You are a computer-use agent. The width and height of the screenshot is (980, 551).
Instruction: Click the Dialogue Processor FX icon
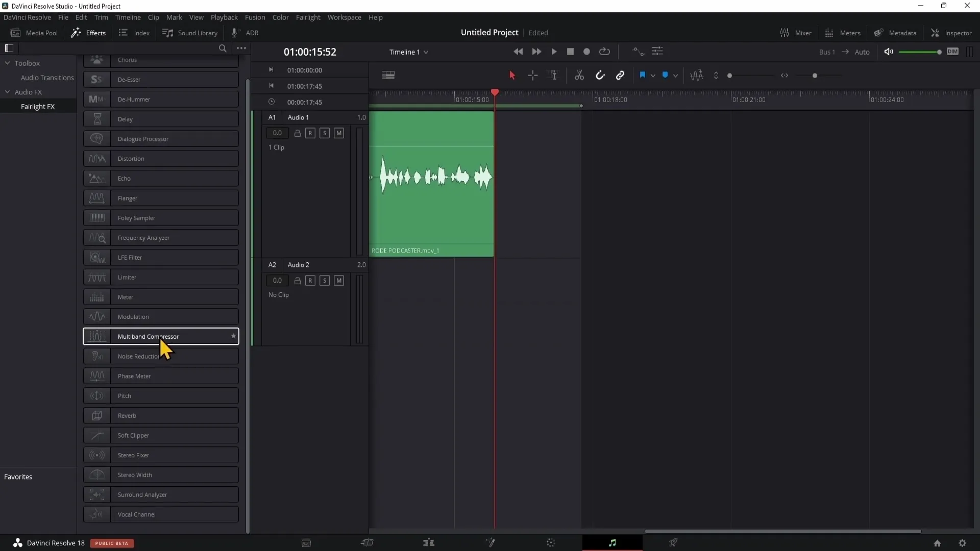(x=97, y=139)
